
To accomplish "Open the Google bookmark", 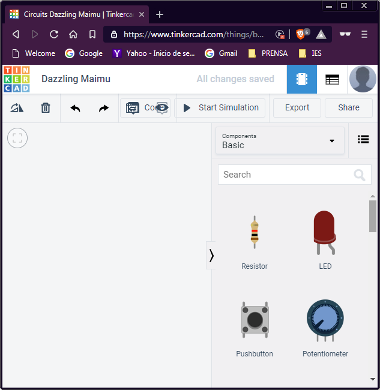I will tap(84, 53).
